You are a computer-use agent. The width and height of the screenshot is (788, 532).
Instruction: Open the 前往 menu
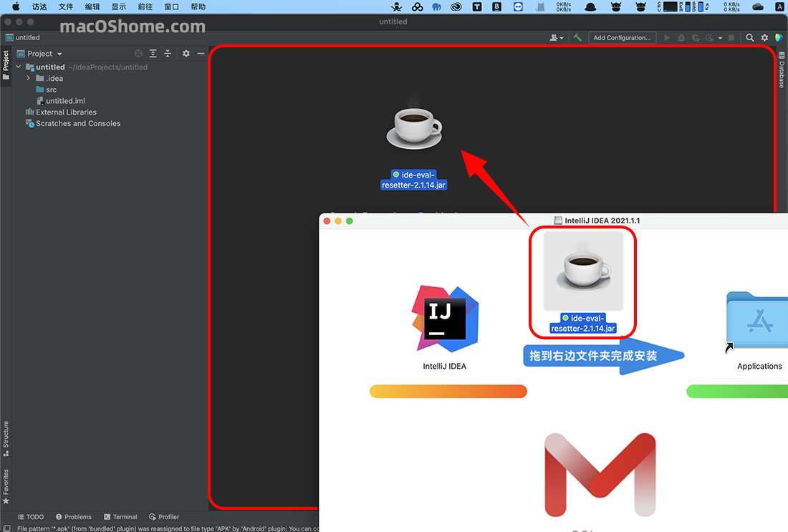click(x=145, y=7)
